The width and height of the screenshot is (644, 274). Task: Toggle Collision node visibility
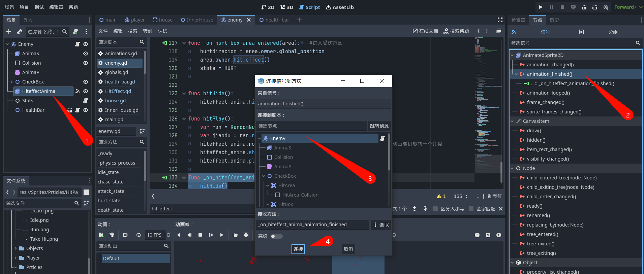tap(86, 63)
